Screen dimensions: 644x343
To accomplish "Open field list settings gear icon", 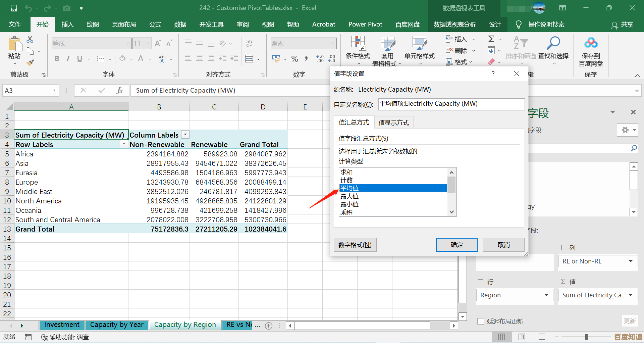I will pyautogui.click(x=625, y=130).
